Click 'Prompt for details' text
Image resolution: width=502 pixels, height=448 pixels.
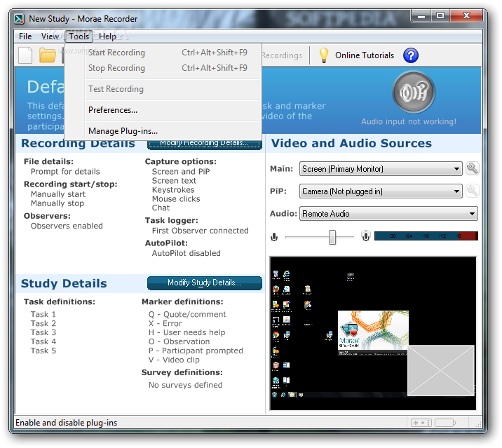65,172
